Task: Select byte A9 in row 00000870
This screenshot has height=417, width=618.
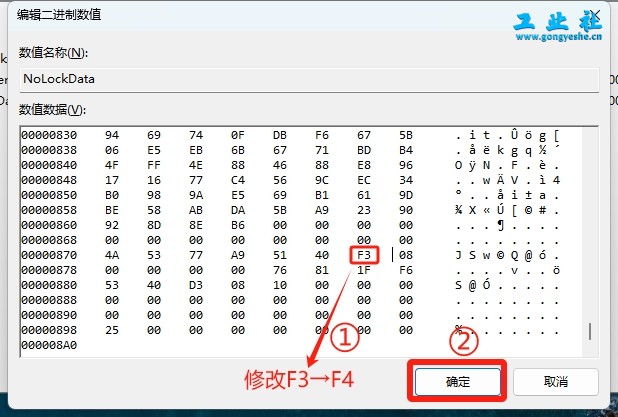Action: click(x=238, y=255)
